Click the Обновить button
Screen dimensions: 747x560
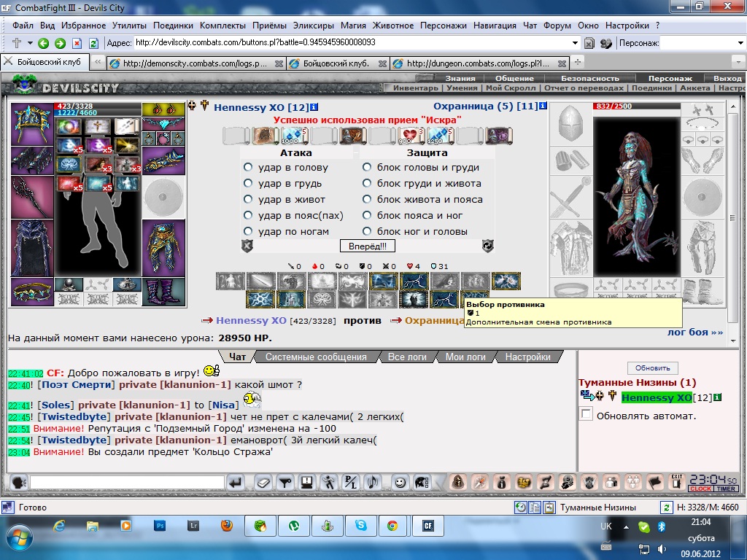click(x=653, y=367)
